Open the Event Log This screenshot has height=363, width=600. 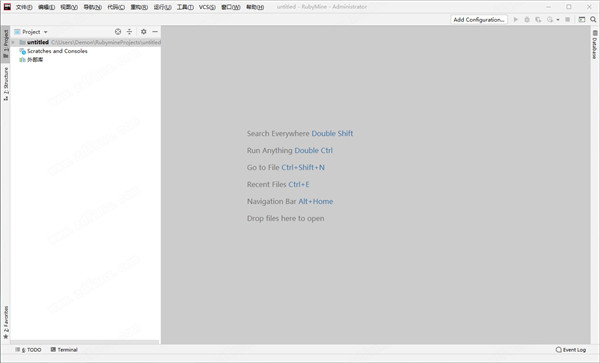click(x=571, y=350)
